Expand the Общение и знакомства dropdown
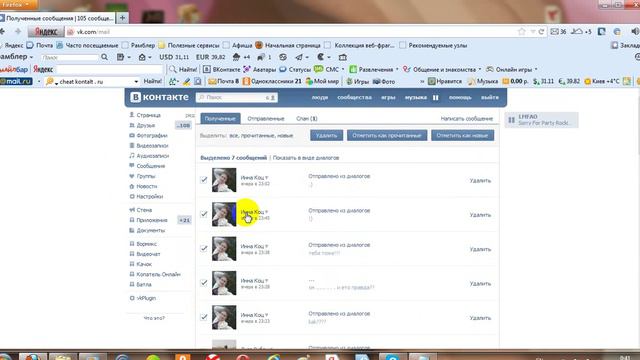The image size is (640, 360). (480, 69)
